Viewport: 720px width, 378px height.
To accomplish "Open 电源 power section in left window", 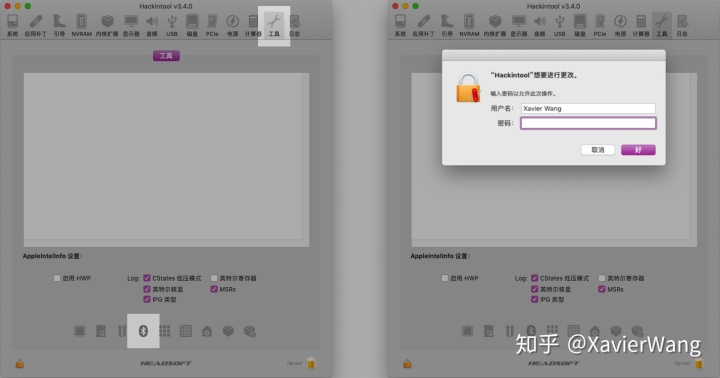I will [232, 25].
